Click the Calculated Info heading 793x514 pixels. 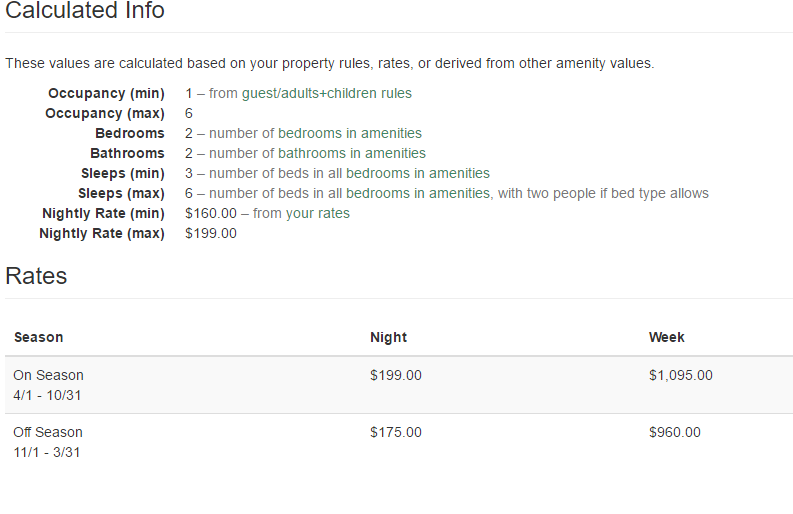(x=85, y=11)
